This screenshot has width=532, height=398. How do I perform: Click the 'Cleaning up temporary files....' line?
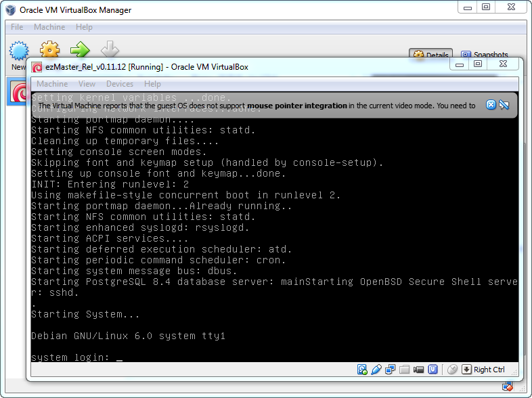point(125,141)
